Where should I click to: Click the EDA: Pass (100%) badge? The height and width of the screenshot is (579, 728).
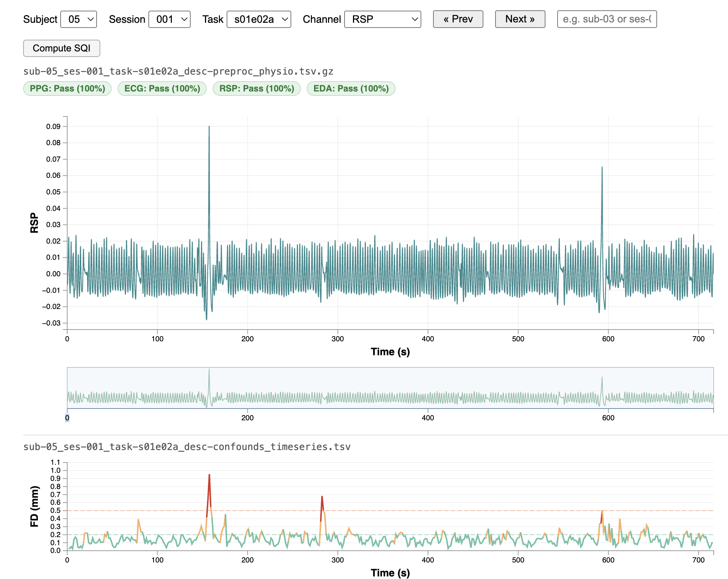coord(351,89)
